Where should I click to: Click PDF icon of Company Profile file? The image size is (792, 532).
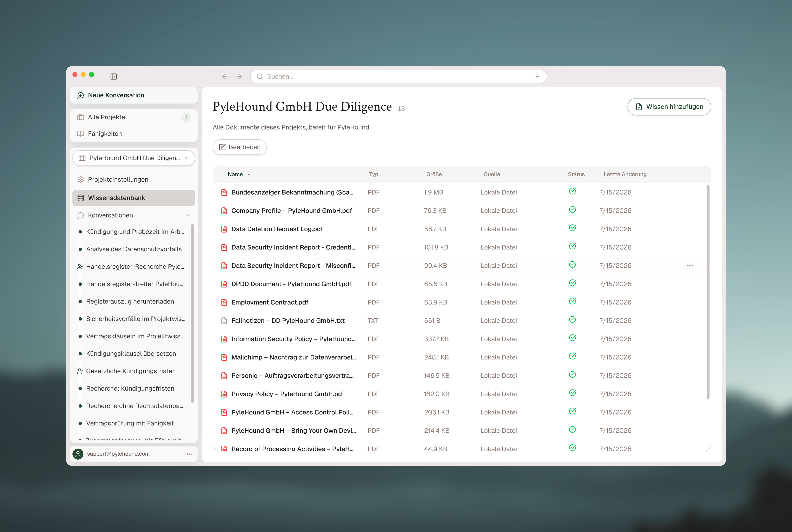[x=224, y=211]
